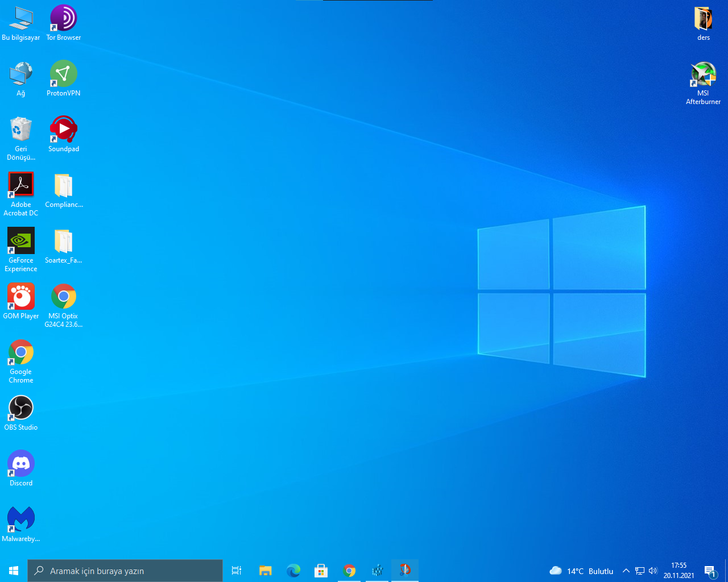
Task: Select the Adobe Acrobat DC shortcut
Action: point(21,194)
